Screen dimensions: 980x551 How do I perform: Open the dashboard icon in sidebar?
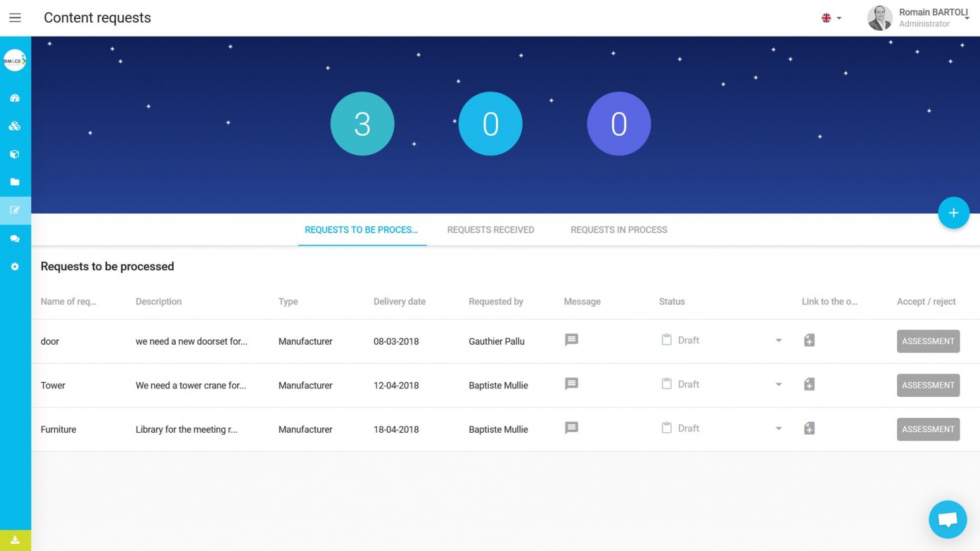[x=15, y=98]
